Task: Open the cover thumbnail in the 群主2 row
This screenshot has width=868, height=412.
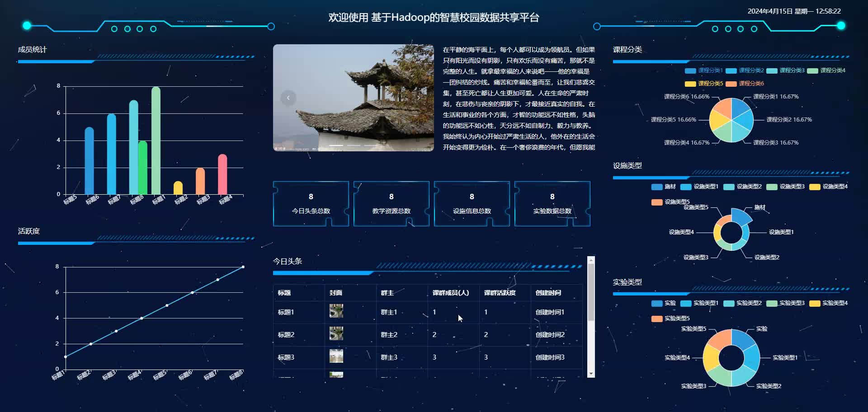Action: point(336,333)
